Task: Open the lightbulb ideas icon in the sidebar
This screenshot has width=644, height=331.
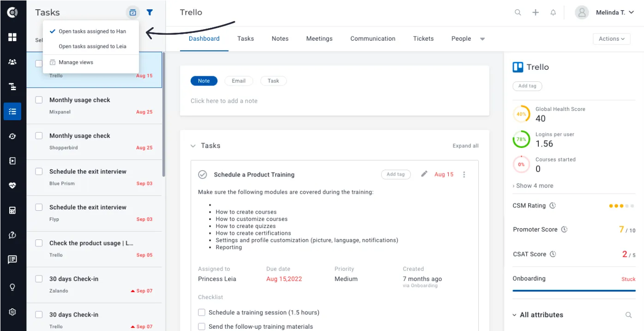Action: (12, 287)
